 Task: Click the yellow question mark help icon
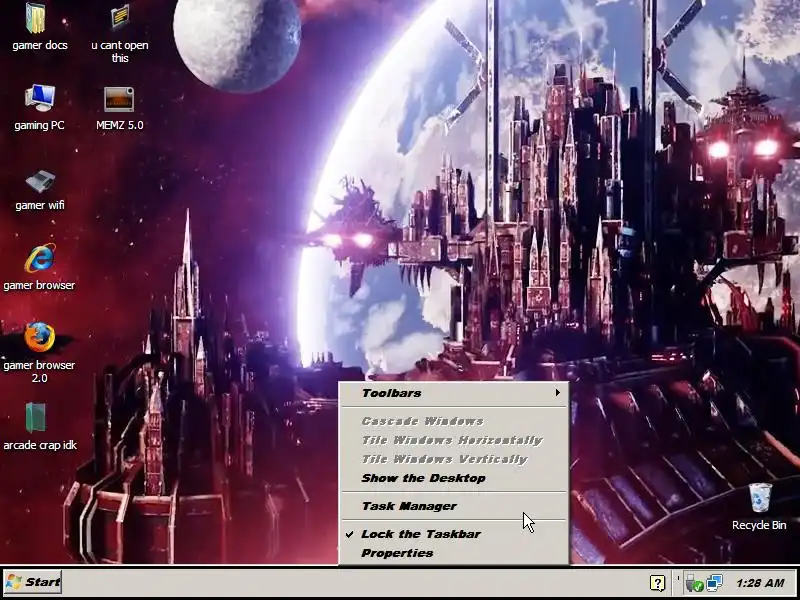[657, 583]
